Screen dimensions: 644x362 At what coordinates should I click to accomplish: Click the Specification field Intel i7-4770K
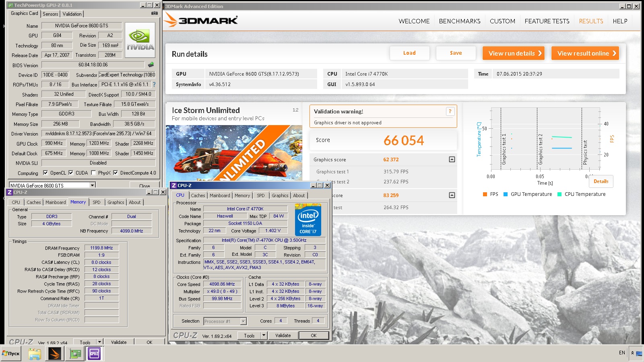(x=264, y=240)
